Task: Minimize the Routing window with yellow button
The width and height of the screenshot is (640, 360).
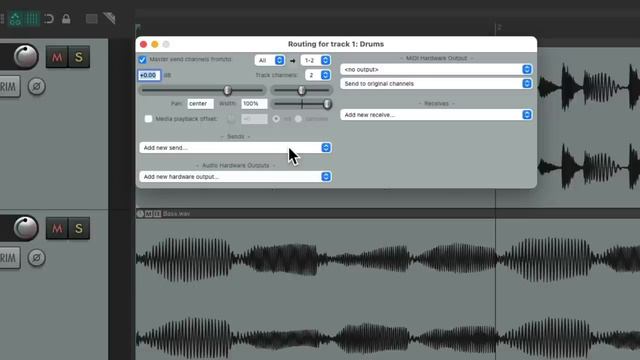Action: click(x=155, y=44)
